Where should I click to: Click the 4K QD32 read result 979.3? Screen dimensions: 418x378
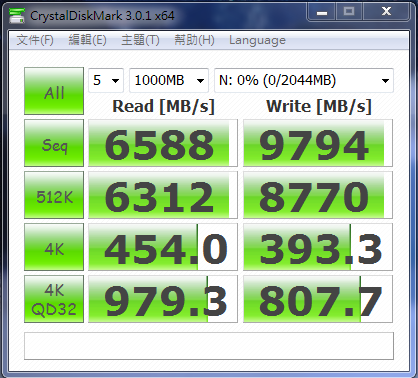[x=163, y=299]
